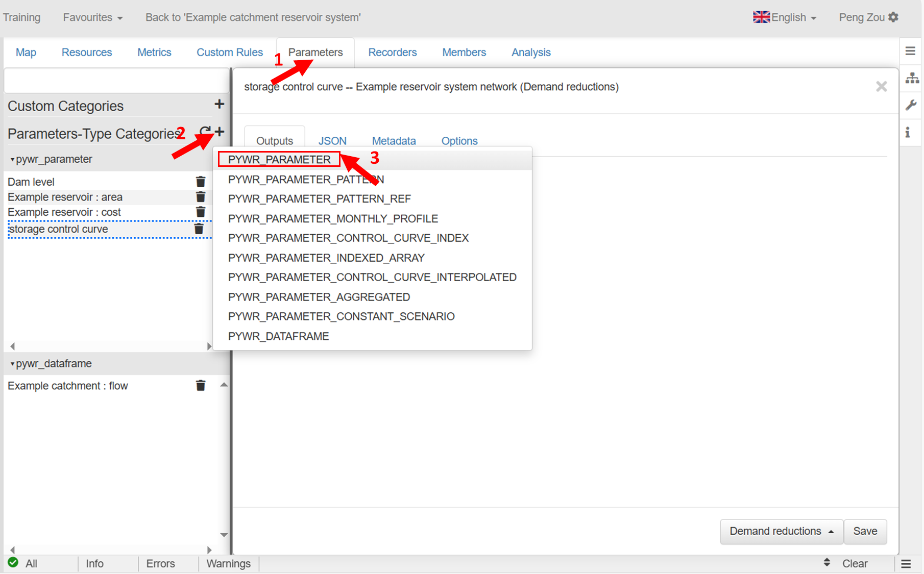Show the info panel in right sidebar
Image resolution: width=924 pixels, height=574 pixels.
pyautogui.click(x=908, y=133)
